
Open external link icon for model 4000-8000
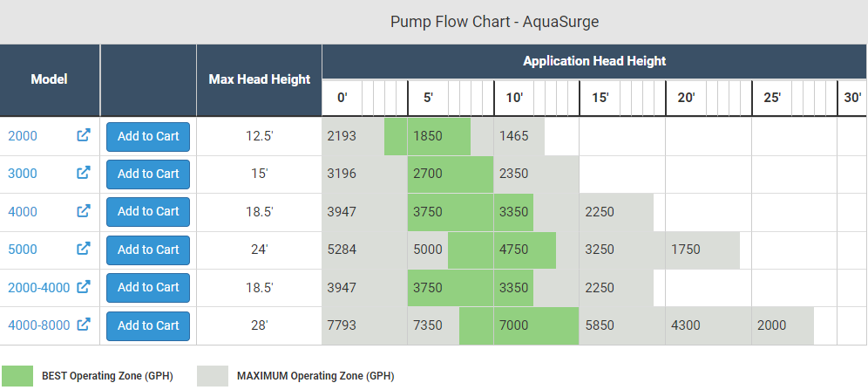coord(83,325)
